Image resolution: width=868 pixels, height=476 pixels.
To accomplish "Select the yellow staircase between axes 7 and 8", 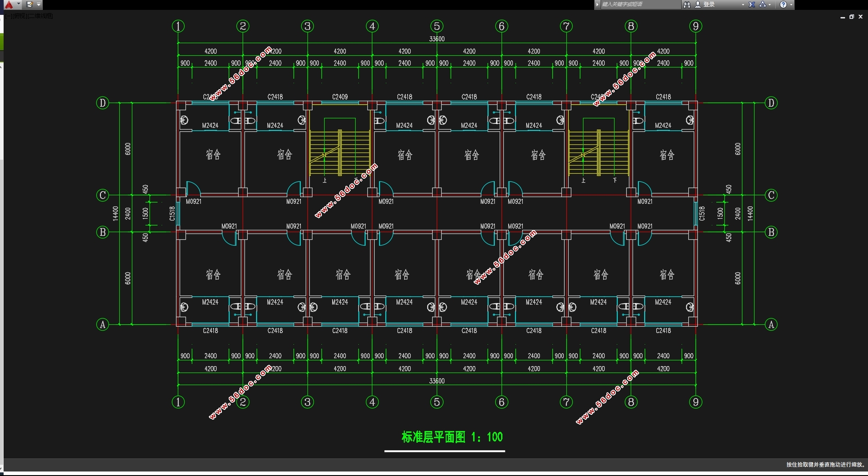I will tap(599, 153).
